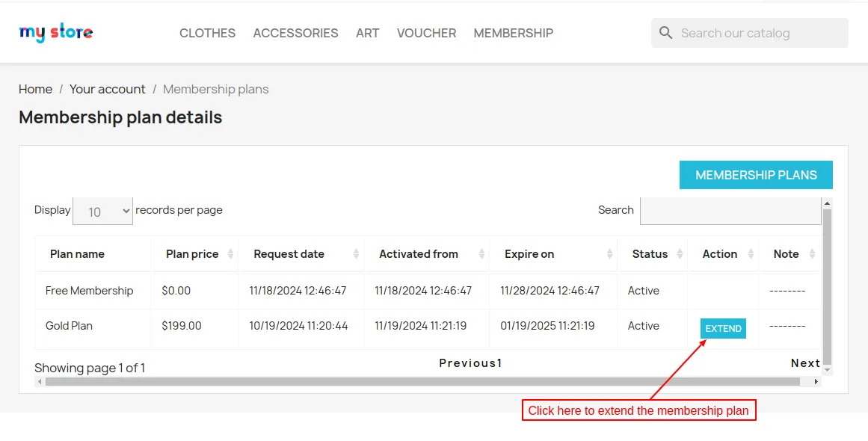Sort by Request date arrows
The width and height of the screenshot is (868, 441).
[356, 254]
